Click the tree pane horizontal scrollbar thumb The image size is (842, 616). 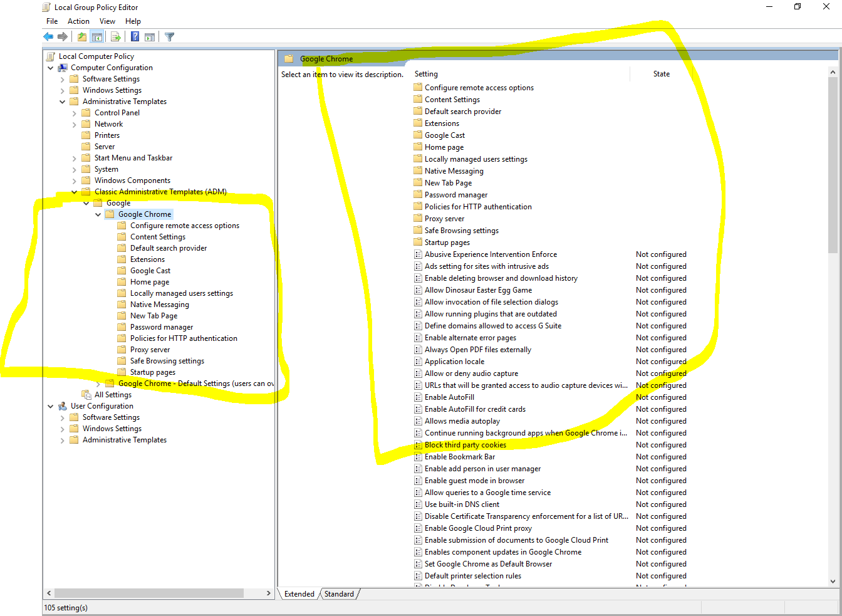(x=149, y=593)
